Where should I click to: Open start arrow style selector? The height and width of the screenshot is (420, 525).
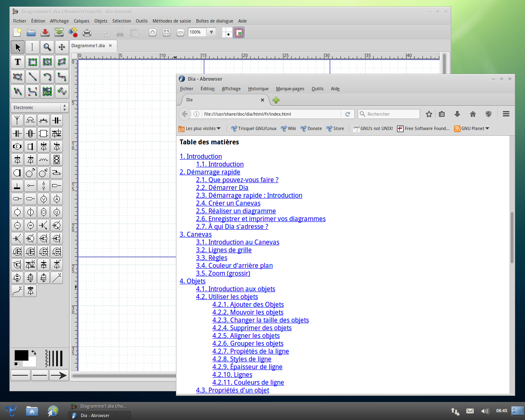point(21,375)
